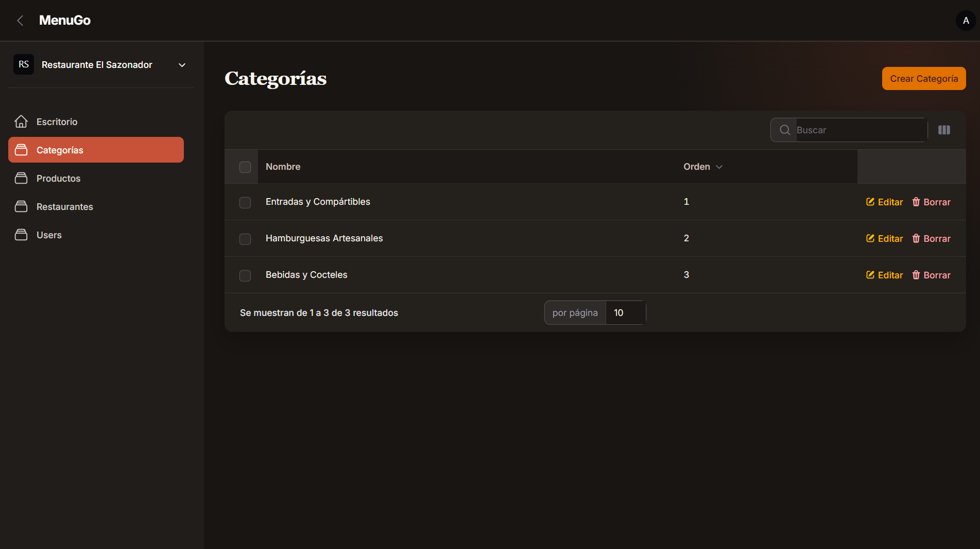Go to Escritorio in the sidebar
Image resolution: width=980 pixels, height=549 pixels.
tap(96, 121)
